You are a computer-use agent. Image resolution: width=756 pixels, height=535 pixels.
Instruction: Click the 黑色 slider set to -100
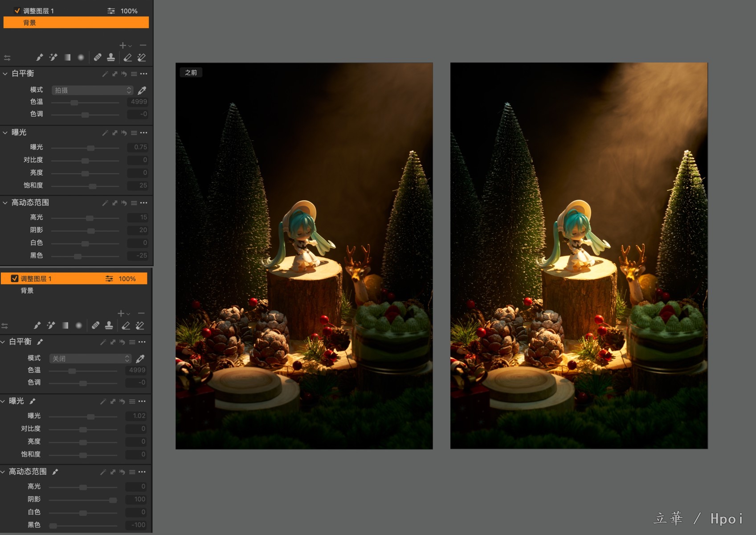(83, 526)
